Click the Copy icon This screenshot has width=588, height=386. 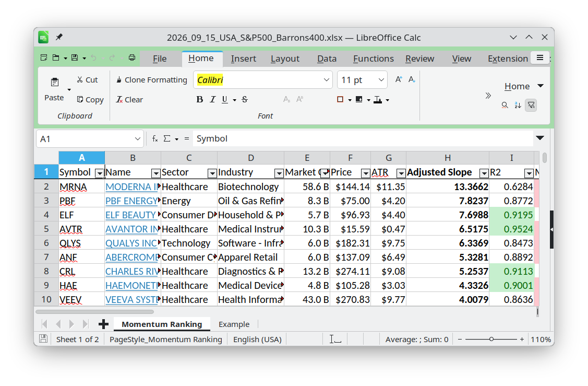pyautogui.click(x=80, y=100)
